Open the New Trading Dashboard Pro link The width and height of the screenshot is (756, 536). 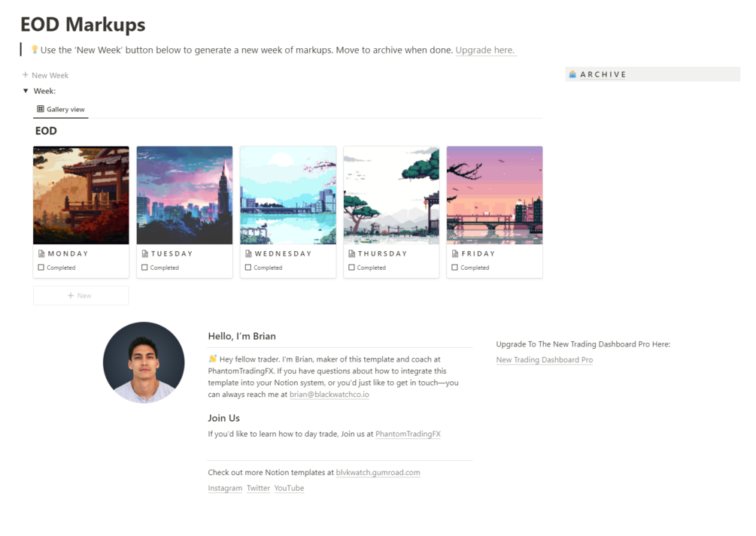coord(544,360)
